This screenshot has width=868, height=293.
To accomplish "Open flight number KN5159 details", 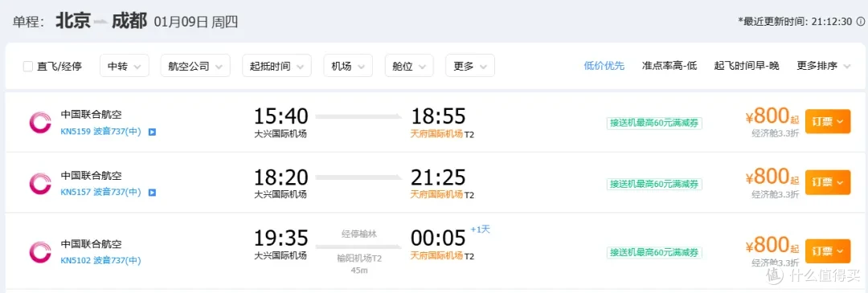I will [76, 132].
